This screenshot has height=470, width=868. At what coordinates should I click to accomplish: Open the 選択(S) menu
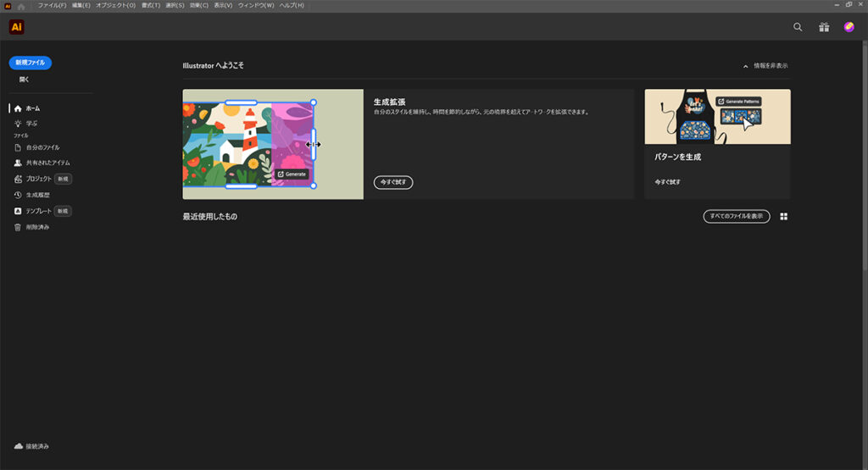(175, 5)
